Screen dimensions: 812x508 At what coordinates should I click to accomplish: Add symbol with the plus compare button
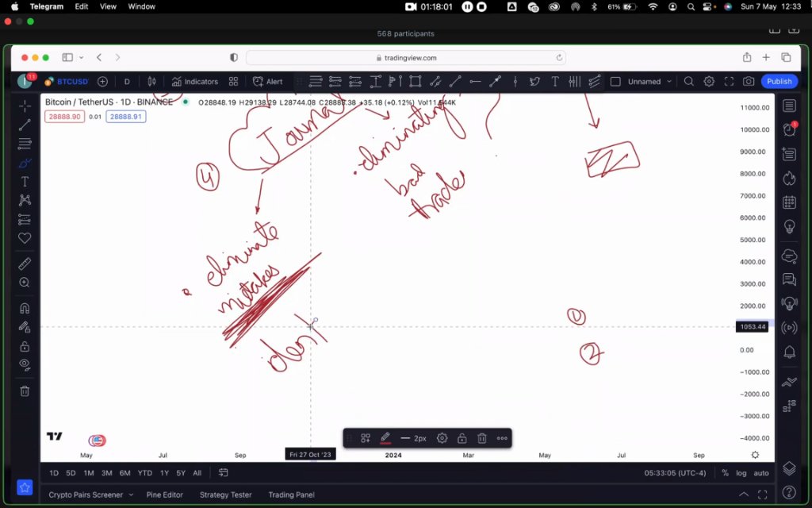point(102,82)
